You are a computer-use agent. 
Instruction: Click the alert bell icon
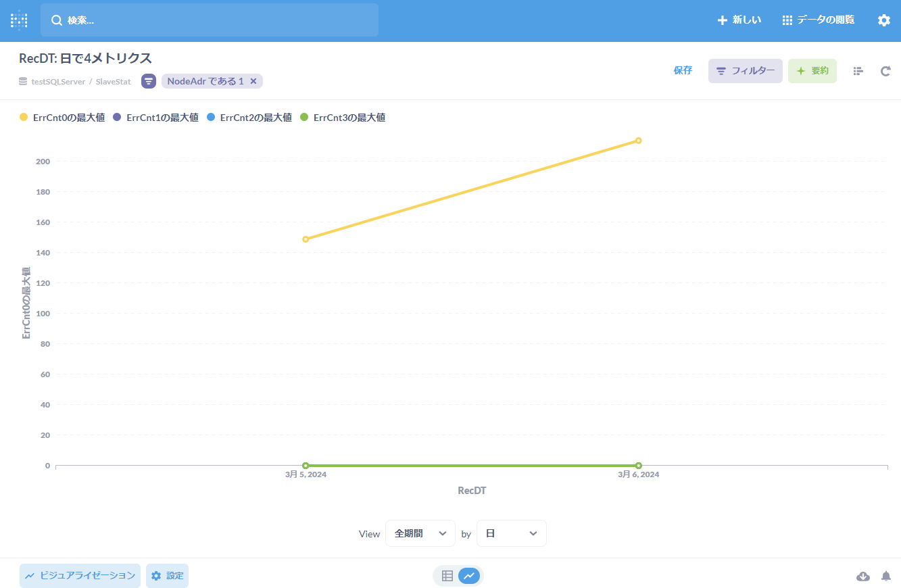tap(886, 576)
